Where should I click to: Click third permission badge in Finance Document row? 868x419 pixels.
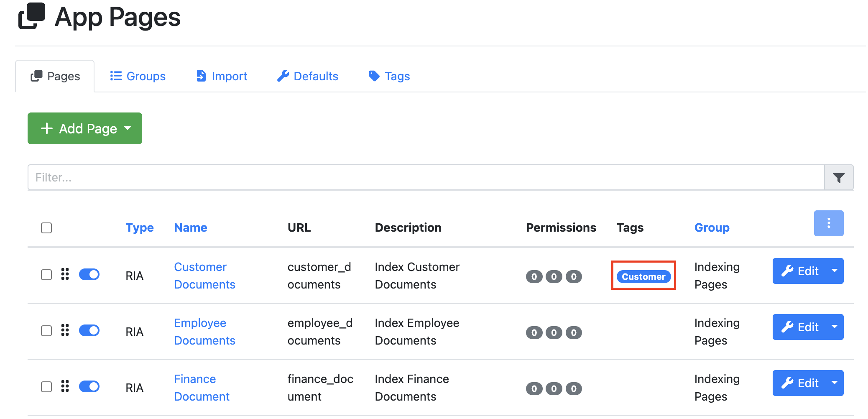pos(574,388)
